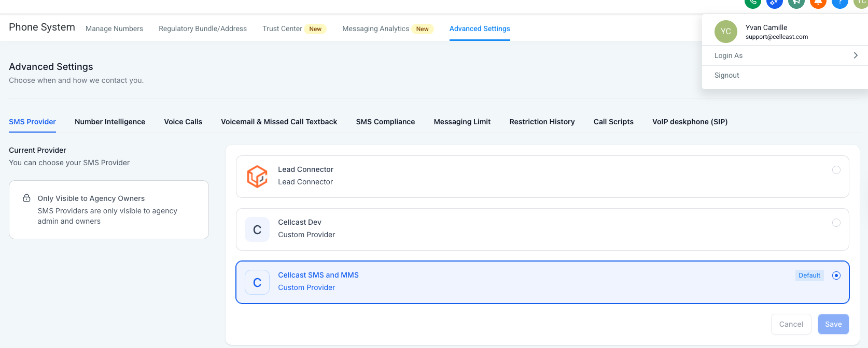Click the Cellcast Dev 'C' provider icon
Viewport: 868px width, 348px height.
(x=257, y=229)
